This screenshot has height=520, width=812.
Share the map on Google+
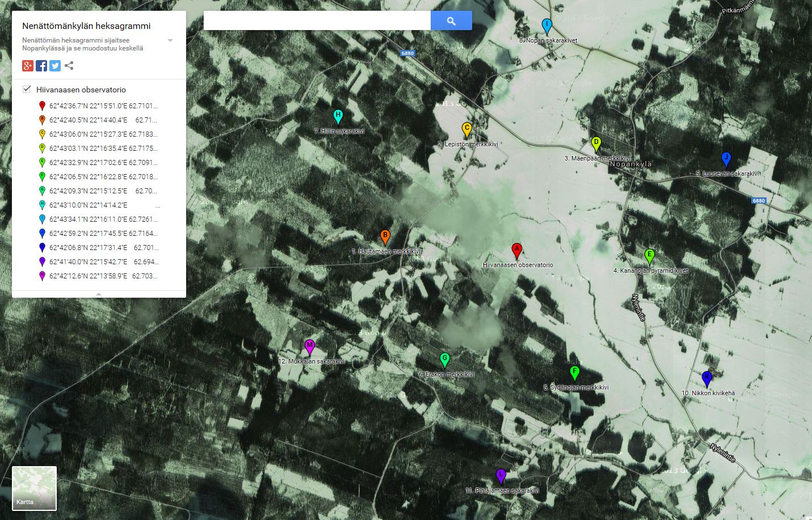click(28, 66)
